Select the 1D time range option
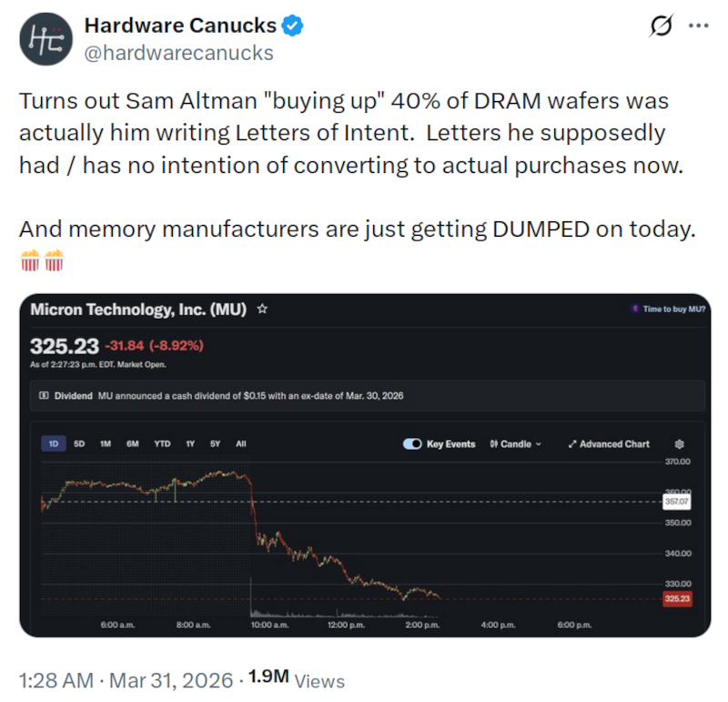Image resolution: width=728 pixels, height=702 pixels. coord(54,443)
